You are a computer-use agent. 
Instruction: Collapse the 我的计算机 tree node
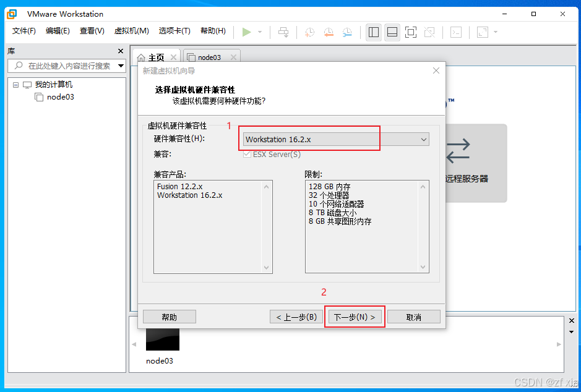tap(15, 85)
